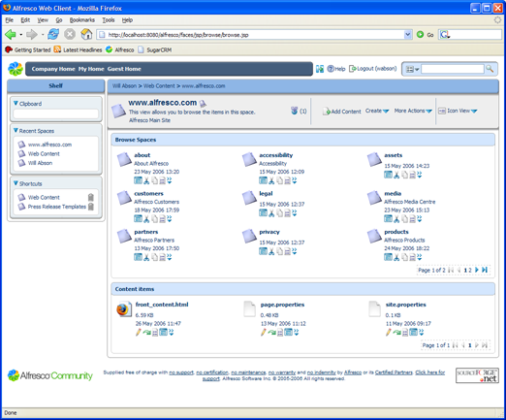The height and width of the screenshot is (420, 506).
Task: Click the icon next to the www.alfresco.com title
Action: 203,104
